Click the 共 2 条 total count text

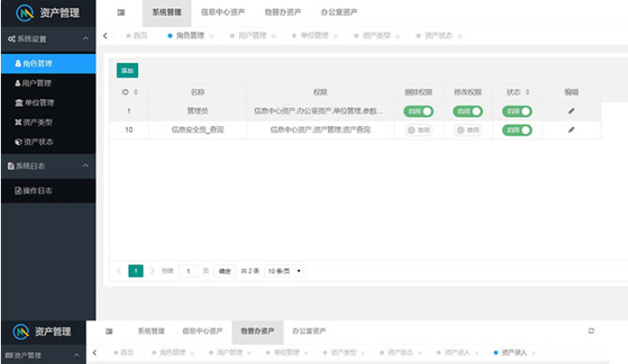[250, 271]
